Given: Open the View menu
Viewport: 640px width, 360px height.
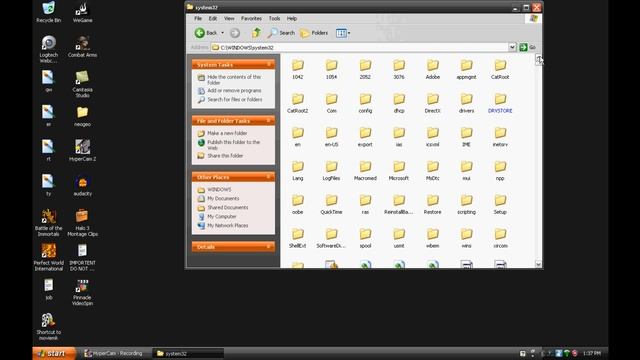Looking at the screenshot, I should tap(229, 18).
